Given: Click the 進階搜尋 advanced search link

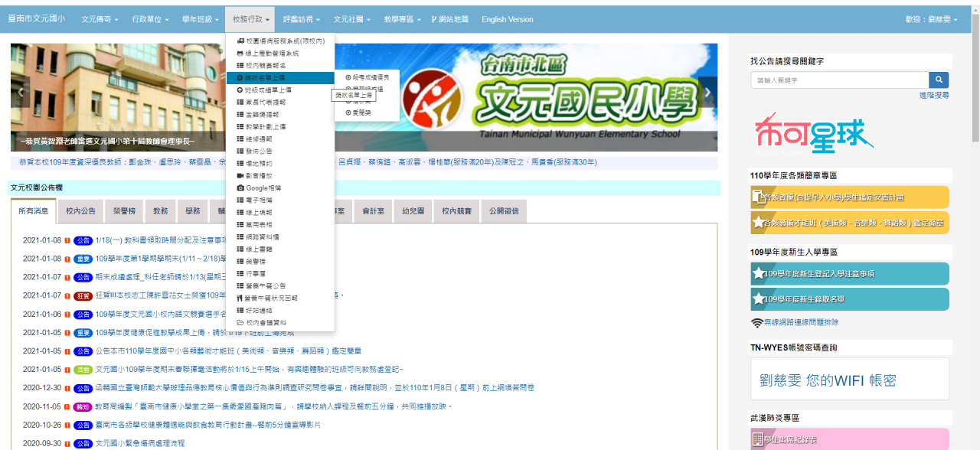Looking at the screenshot, I should pyautogui.click(x=934, y=96).
